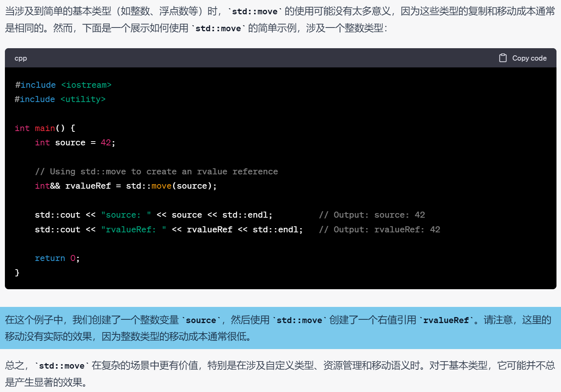
Task: Click the final paragraph starting with 总之
Action: coord(280,374)
